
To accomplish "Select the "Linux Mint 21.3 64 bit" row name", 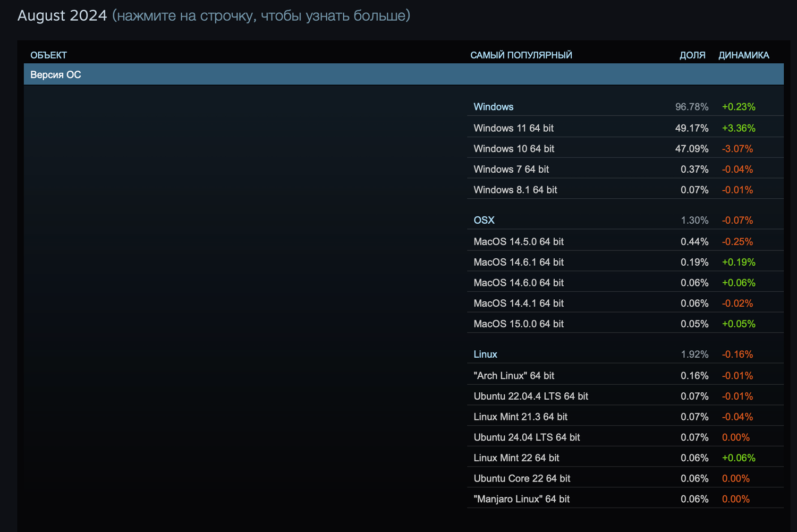I will 521,417.
